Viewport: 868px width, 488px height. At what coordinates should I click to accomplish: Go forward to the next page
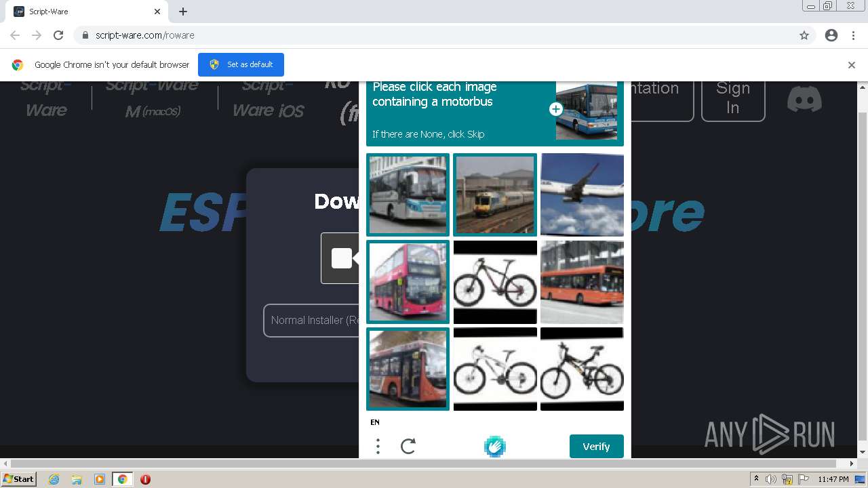37,35
